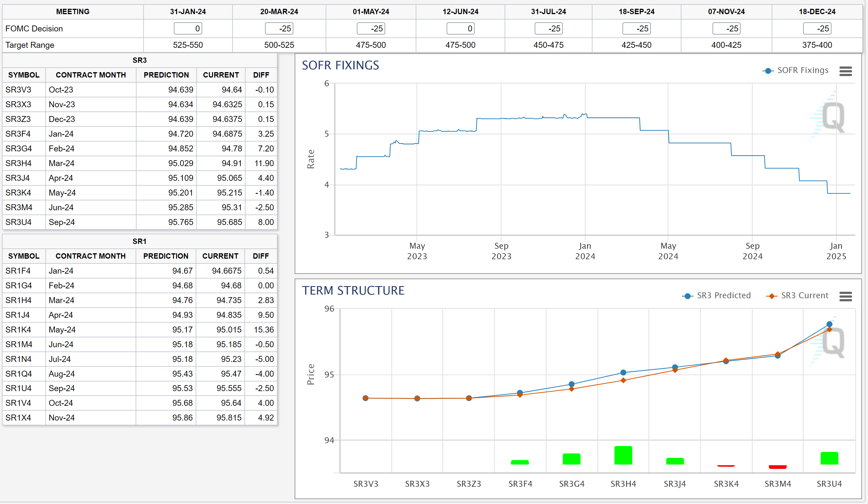Click the SYMBOL header in SR3 table
This screenshot has height=504, width=868.
click(24, 75)
